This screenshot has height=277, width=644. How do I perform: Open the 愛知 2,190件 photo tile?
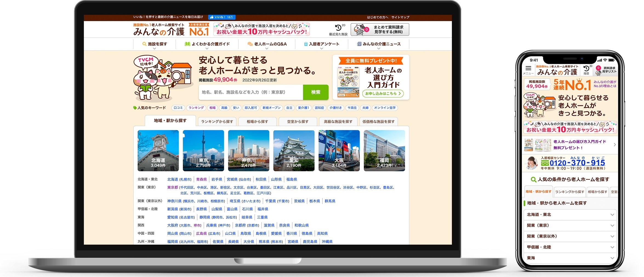(294, 151)
